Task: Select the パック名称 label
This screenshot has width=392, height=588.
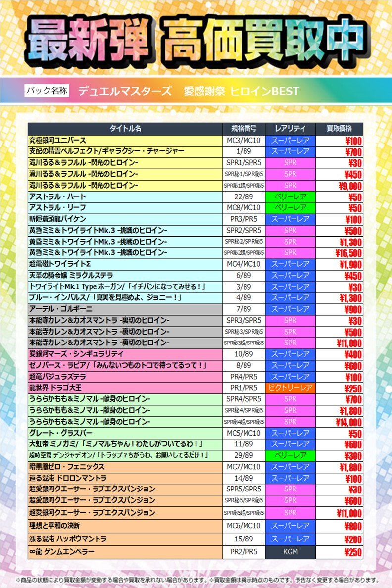Action: (47, 91)
